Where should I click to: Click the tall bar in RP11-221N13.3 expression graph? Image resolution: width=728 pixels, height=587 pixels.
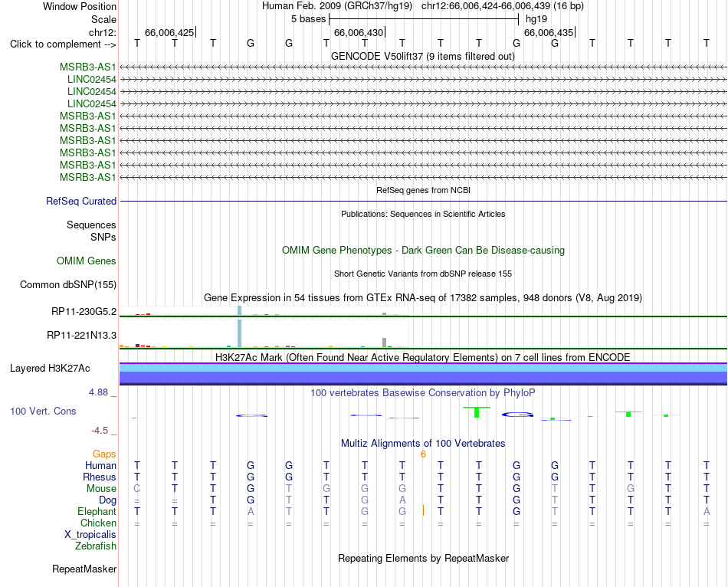tap(240, 335)
